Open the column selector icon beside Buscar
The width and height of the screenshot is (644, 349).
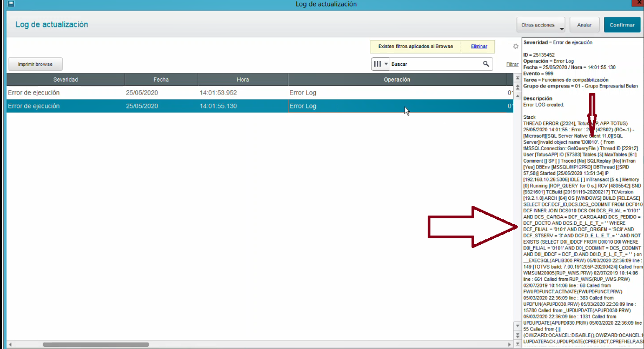(380, 64)
